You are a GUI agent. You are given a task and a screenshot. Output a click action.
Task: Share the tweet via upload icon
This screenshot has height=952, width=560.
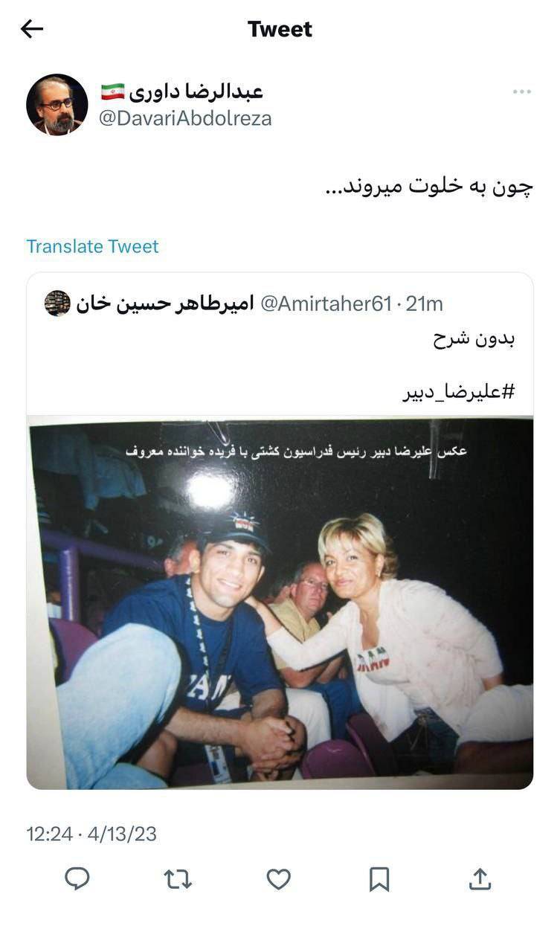click(480, 879)
